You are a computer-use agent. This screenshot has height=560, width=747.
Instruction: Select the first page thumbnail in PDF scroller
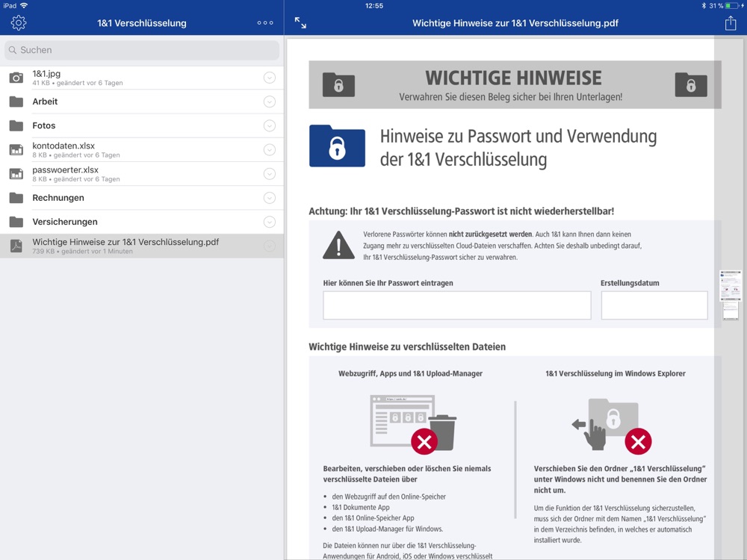tap(731, 286)
